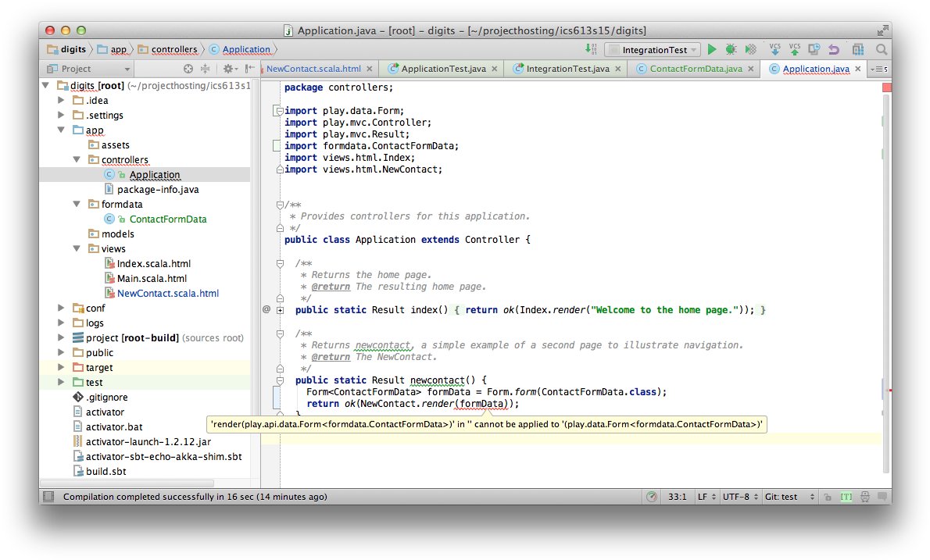Start debugging with the bug icon

point(731,49)
